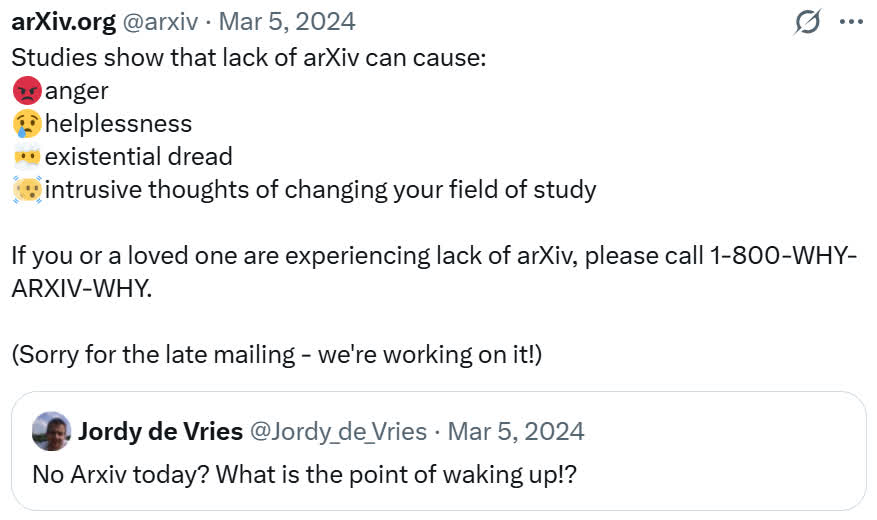Open the three-dot More options menu

[850, 22]
